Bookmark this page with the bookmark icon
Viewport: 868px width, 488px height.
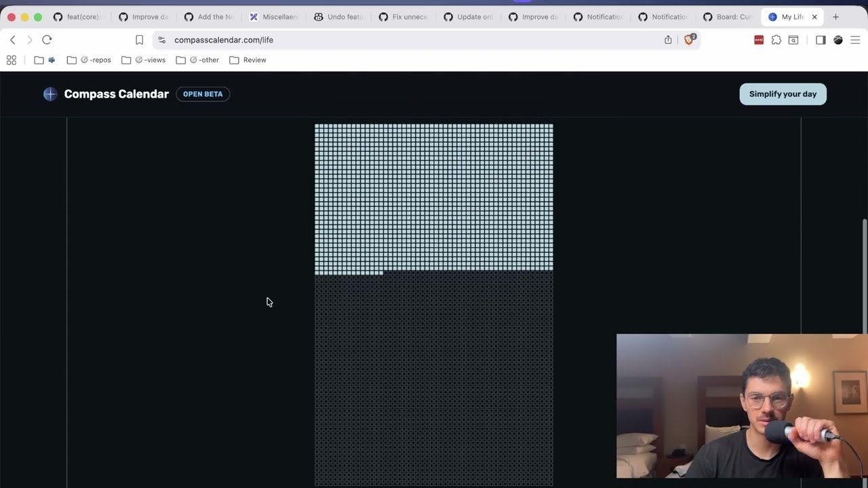click(x=139, y=40)
